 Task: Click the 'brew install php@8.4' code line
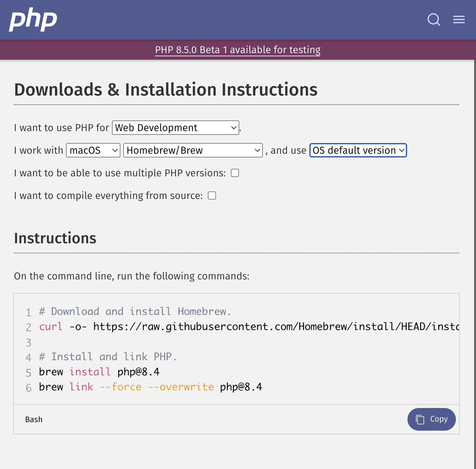[99, 372]
